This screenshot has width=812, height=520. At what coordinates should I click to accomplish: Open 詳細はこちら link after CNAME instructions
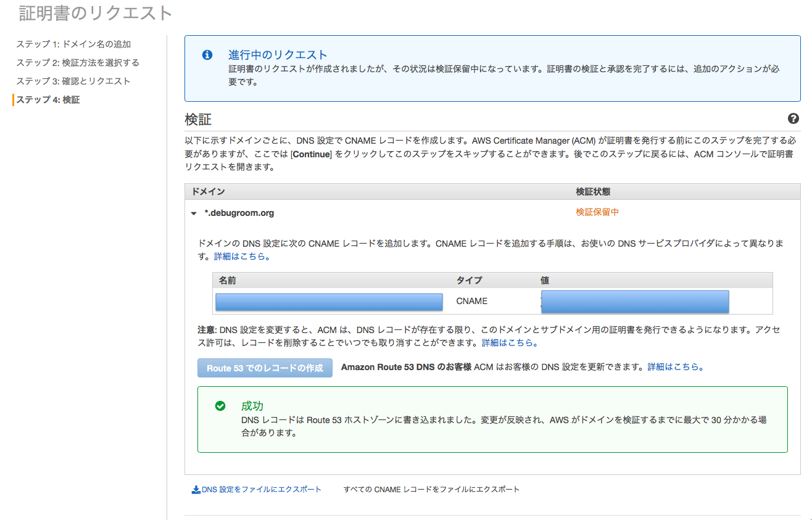242,256
